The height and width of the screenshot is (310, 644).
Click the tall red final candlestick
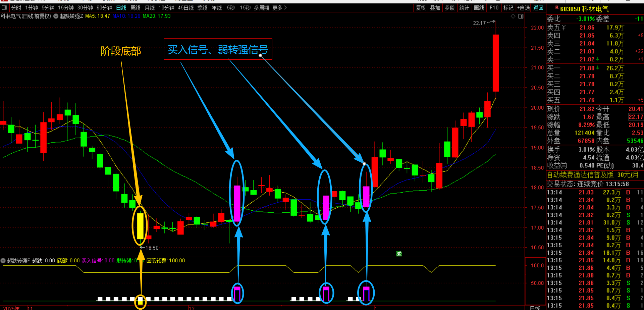[496, 63]
